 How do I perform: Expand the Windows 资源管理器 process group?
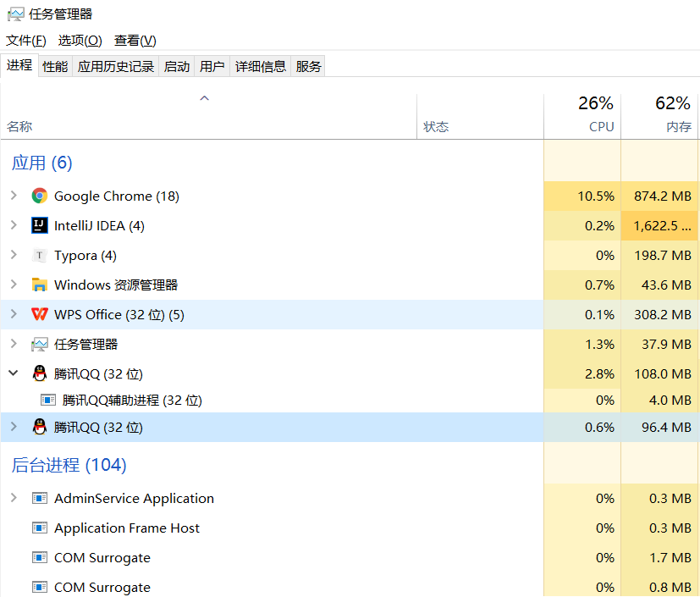(x=14, y=285)
